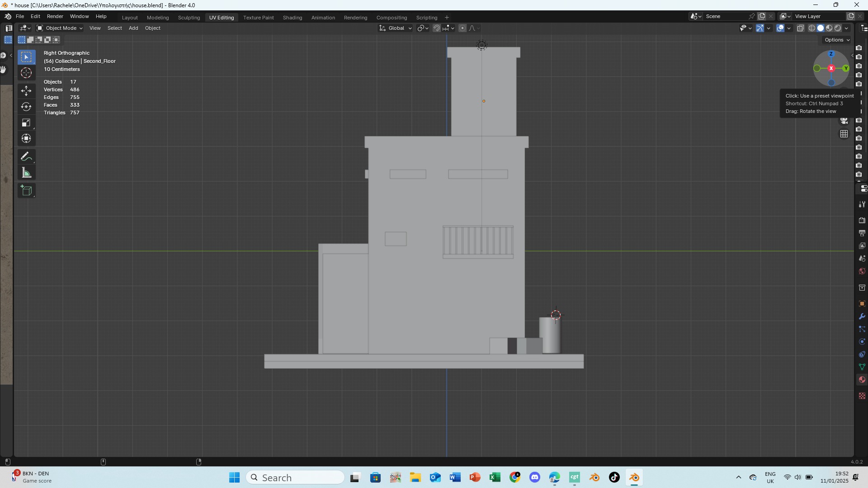The image size is (868, 488).
Task: Open the editor type dropdown for 3D viewport
Action: [25, 28]
